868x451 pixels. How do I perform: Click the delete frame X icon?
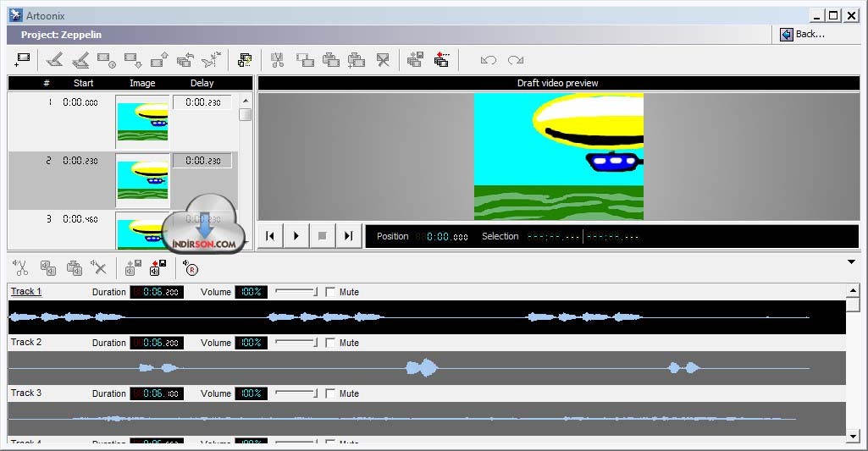(383, 60)
